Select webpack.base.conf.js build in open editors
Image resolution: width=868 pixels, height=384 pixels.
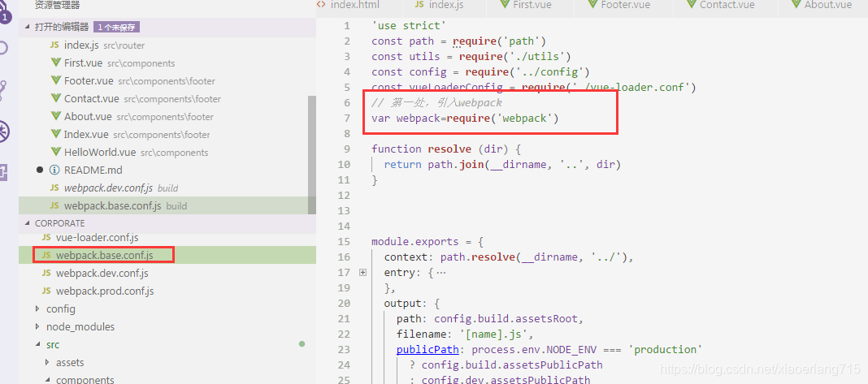167,206
